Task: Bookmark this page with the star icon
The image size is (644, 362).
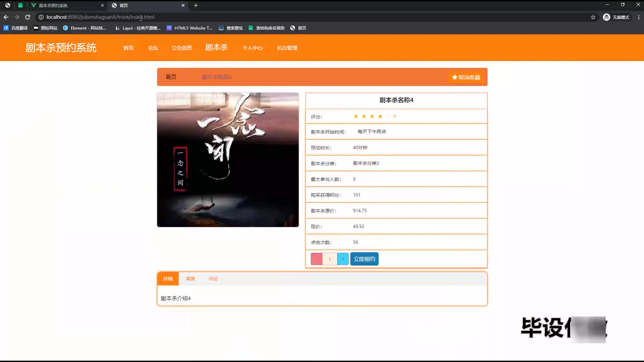Action: click(593, 17)
